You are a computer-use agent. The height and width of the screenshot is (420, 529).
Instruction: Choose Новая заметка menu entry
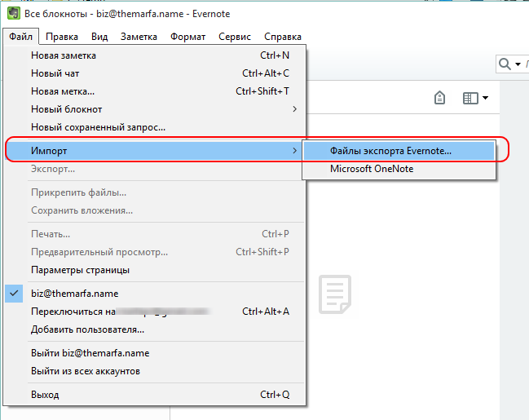tap(155, 55)
